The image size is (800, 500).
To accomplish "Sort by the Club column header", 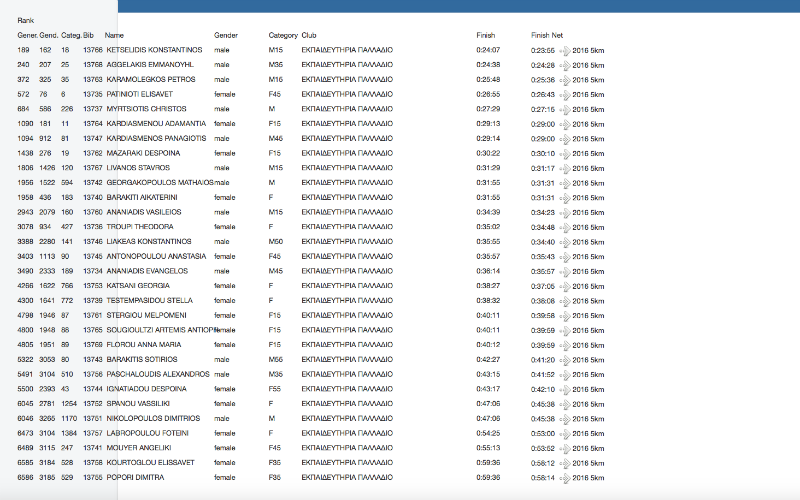I will [309, 35].
